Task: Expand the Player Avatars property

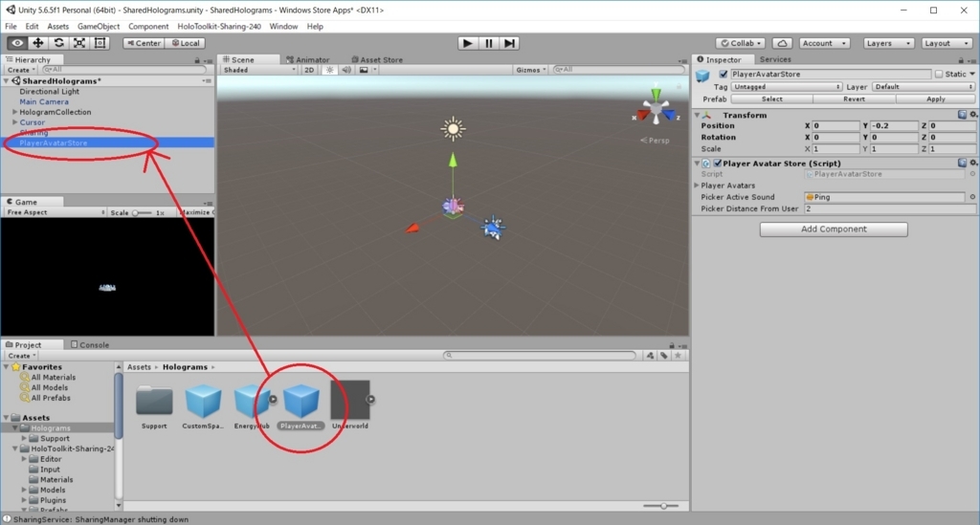Action: click(697, 186)
